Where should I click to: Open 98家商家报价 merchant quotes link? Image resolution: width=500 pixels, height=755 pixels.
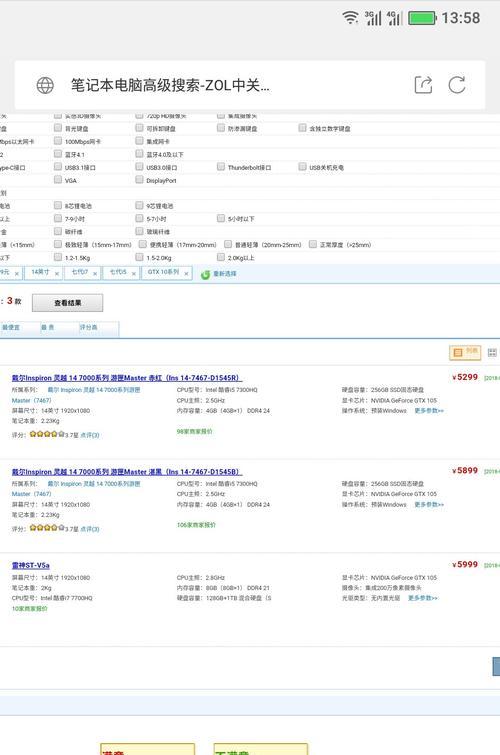(x=194, y=431)
